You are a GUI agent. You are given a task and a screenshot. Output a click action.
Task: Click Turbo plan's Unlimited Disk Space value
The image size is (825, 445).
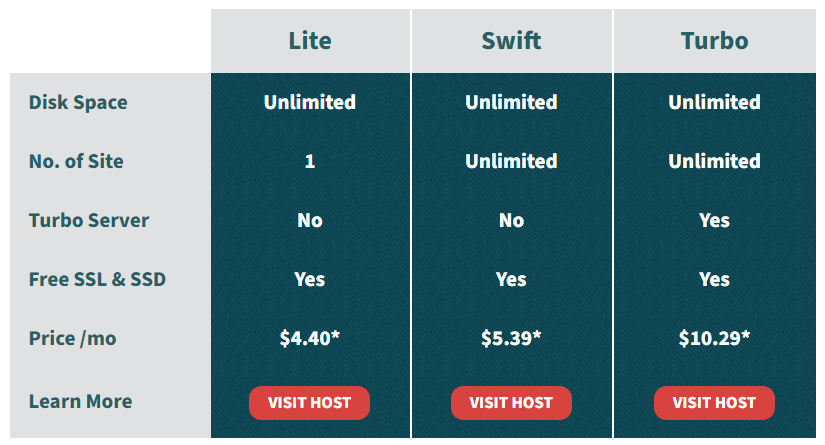click(x=714, y=102)
